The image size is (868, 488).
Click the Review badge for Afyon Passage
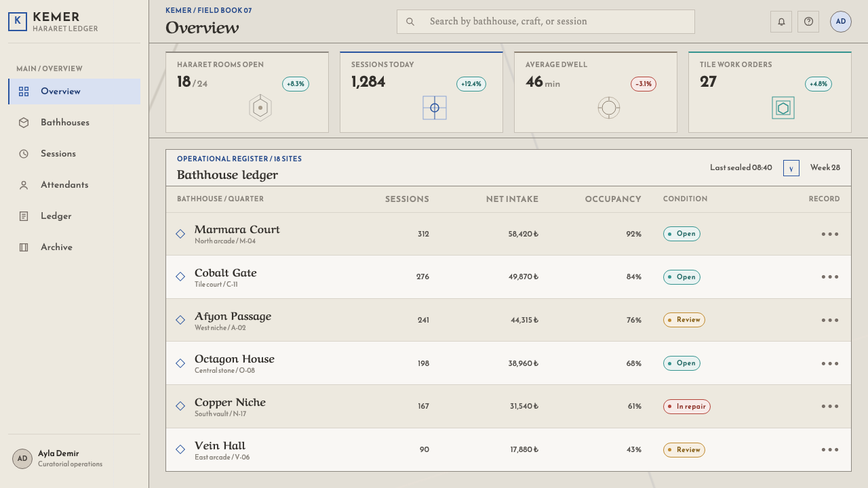point(684,320)
